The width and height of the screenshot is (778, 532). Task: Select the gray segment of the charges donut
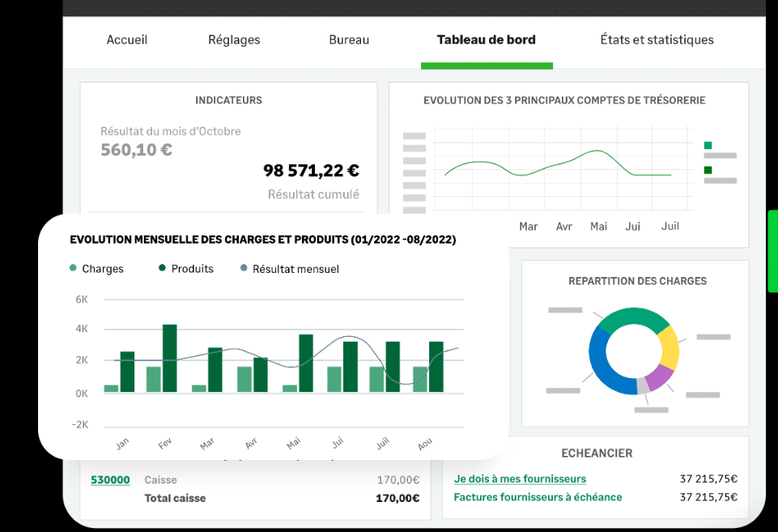tap(643, 385)
